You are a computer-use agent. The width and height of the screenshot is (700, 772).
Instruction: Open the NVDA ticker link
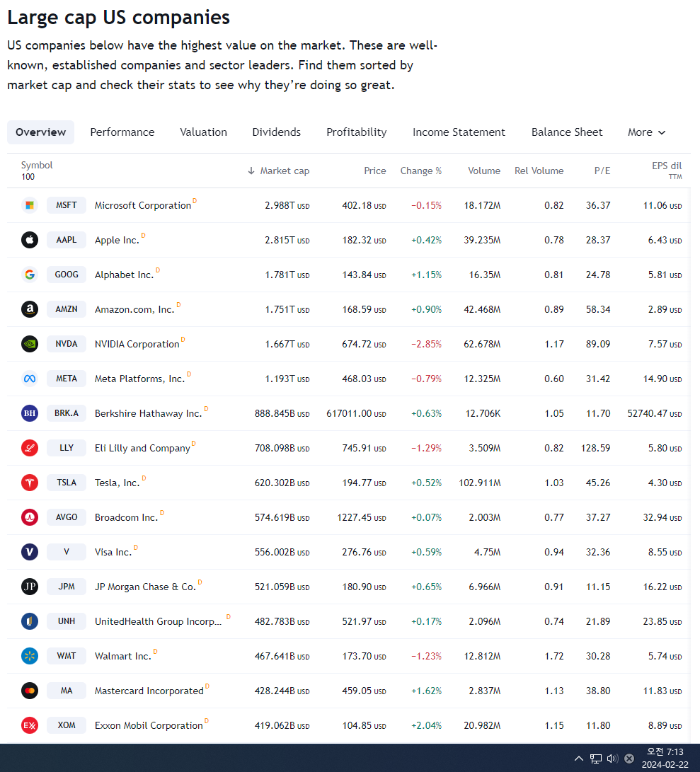[x=67, y=344]
